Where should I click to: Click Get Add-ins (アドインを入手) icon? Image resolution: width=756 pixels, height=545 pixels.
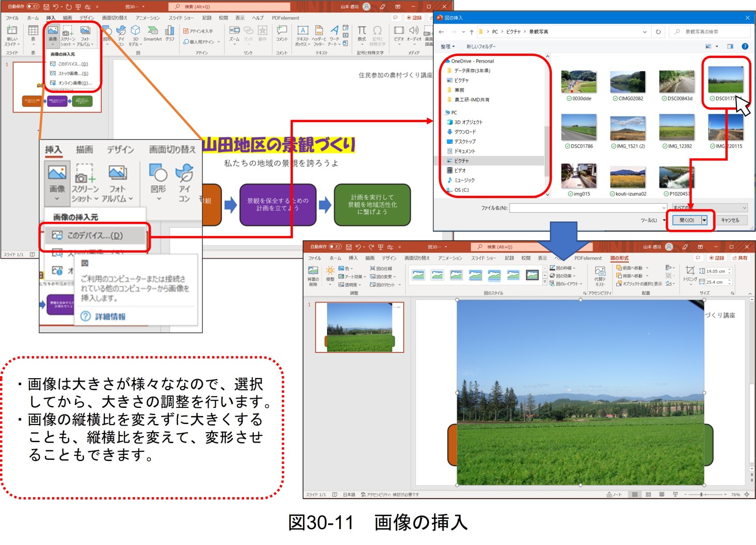pyautogui.click(x=198, y=31)
